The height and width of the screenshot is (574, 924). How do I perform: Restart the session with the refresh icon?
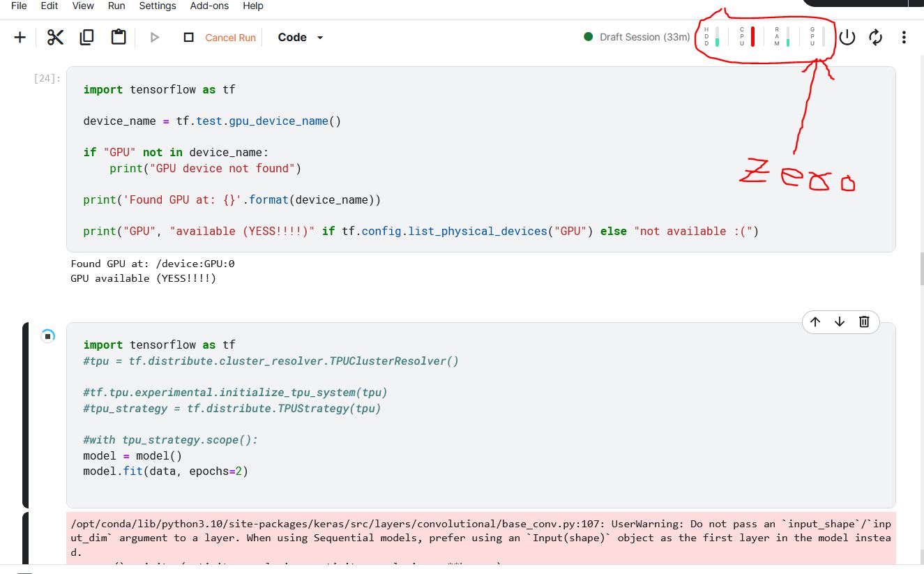point(876,38)
